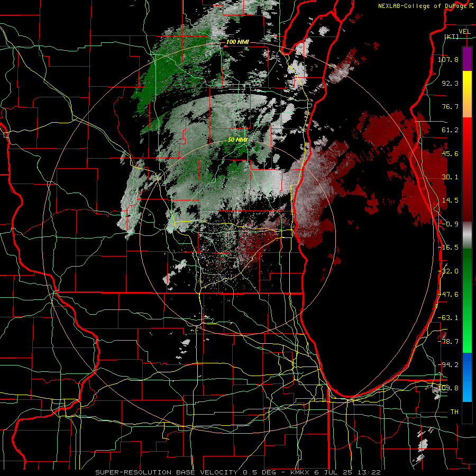This screenshot has height=476, width=476.
Task: Click the VEL legend title
Action: coord(464,32)
